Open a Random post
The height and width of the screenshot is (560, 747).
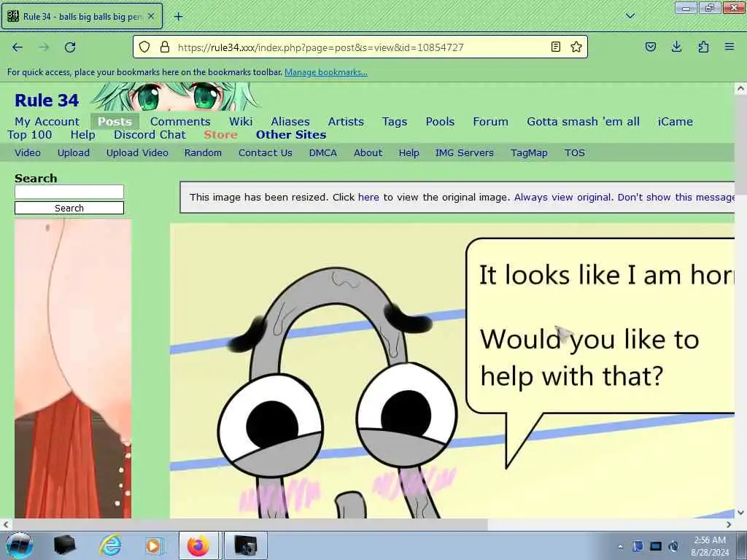click(203, 153)
